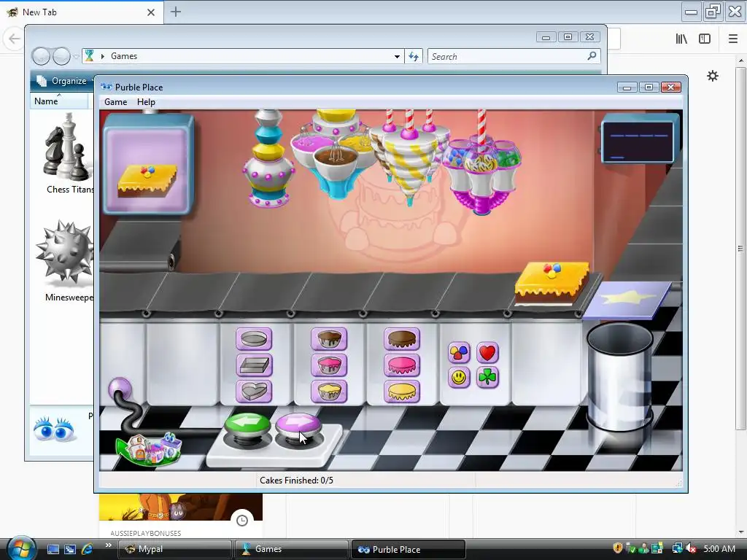Click the Games address breadcrumb
The height and width of the screenshot is (560, 747).
[124, 56]
